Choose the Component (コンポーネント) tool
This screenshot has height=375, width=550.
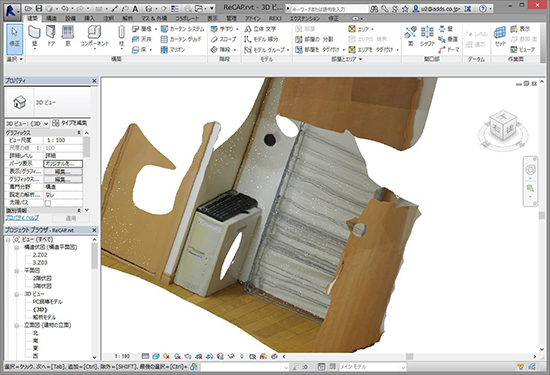[94, 37]
